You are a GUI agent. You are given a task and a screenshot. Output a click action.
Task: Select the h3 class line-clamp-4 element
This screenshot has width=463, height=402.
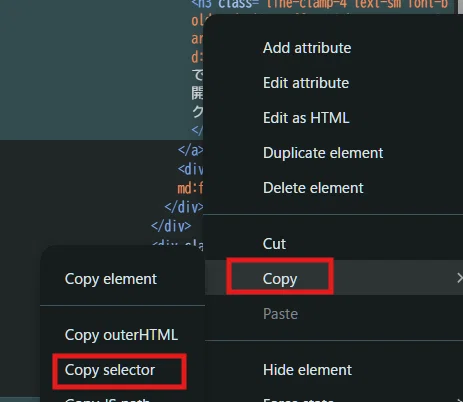point(319,4)
